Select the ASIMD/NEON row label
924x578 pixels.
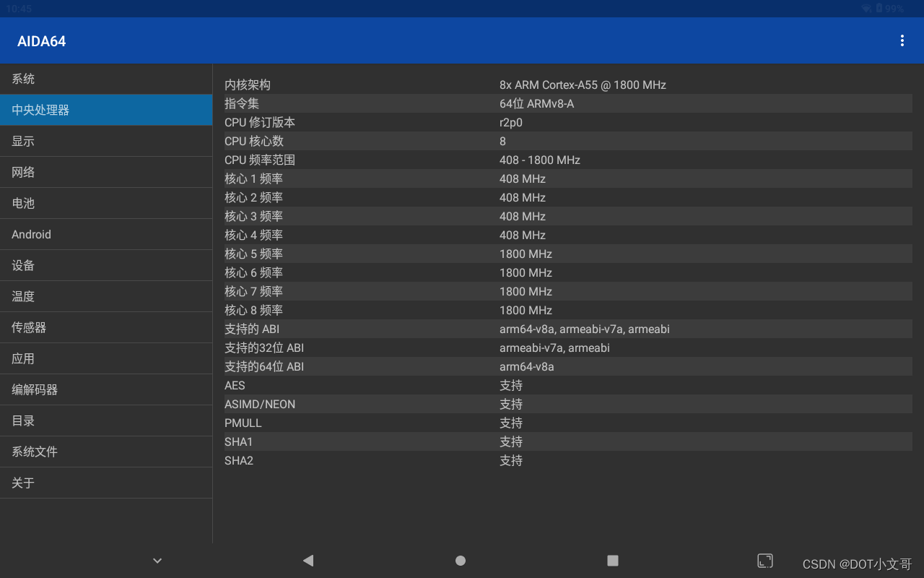[x=260, y=404]
